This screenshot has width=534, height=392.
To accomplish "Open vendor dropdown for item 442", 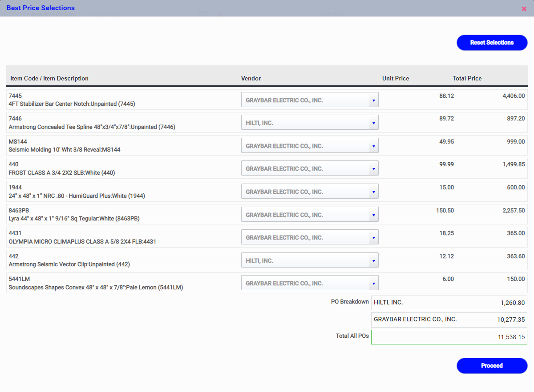I will click(x=310, y=260).
